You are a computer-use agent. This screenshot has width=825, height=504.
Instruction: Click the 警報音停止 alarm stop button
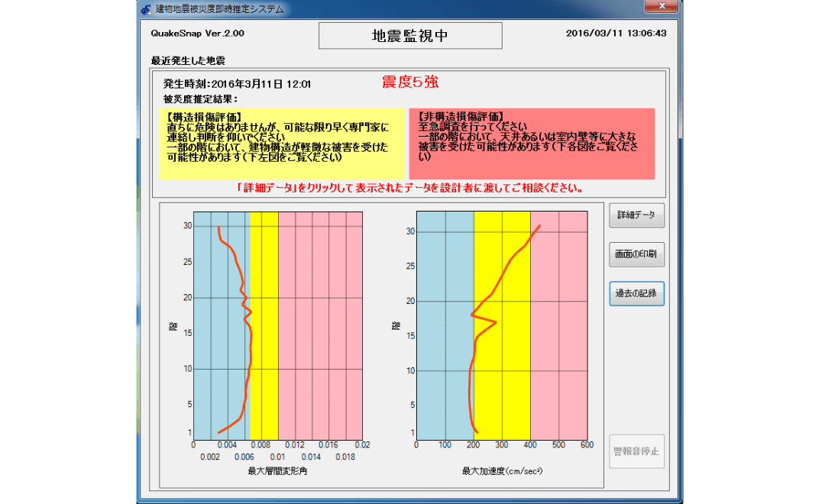tap(636, 451)
